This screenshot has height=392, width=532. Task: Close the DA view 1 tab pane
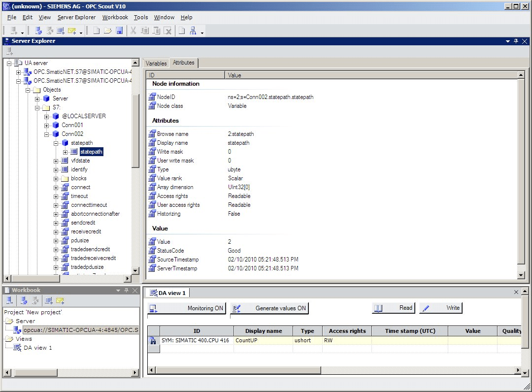(516, 292)
